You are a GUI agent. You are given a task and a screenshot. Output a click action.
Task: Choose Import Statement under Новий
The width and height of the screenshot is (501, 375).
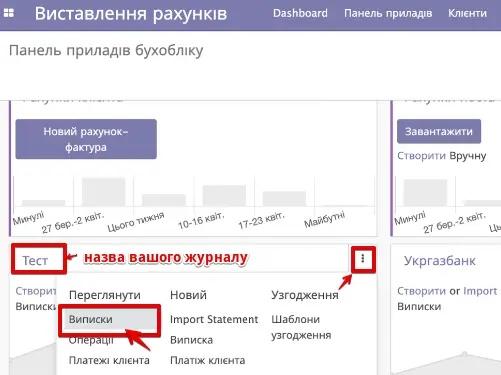coord(214,319)
